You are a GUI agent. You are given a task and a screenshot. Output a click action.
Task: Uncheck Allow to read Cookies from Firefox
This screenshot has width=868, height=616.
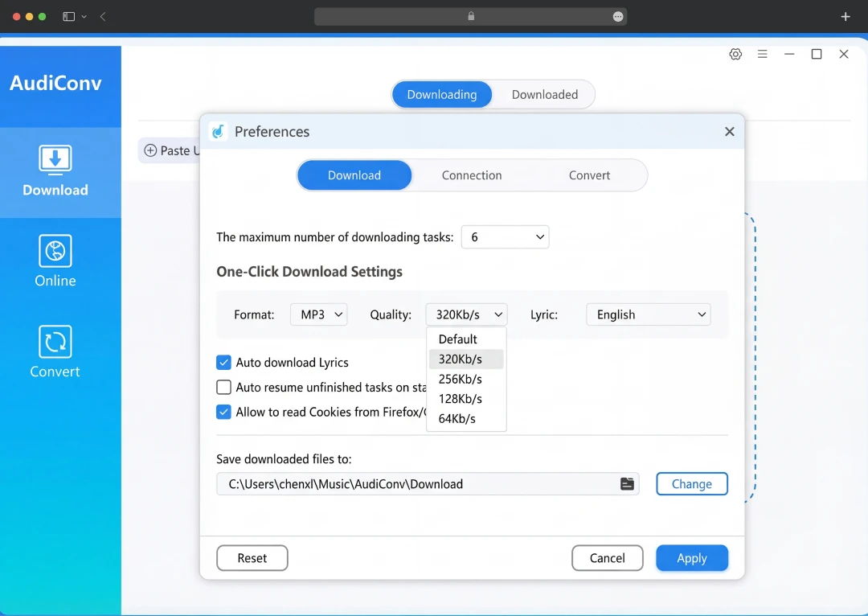[223, 412]
